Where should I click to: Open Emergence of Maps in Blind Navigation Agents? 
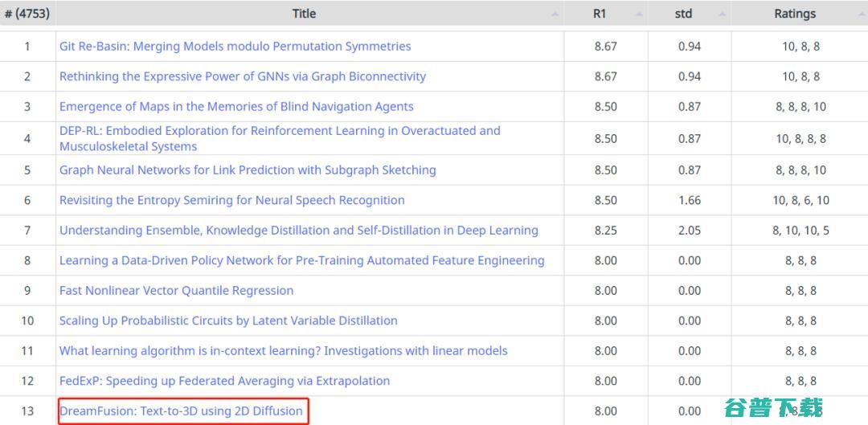pyautogui.click(x=236, y=106)
